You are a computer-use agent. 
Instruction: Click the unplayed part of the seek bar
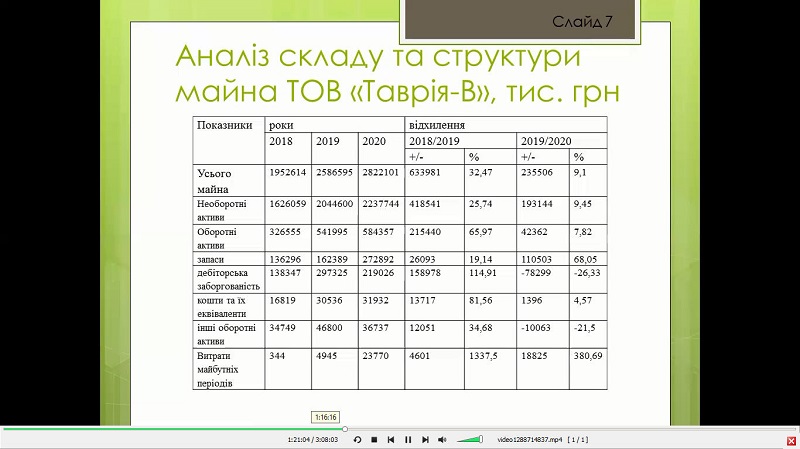coord(571,429)
